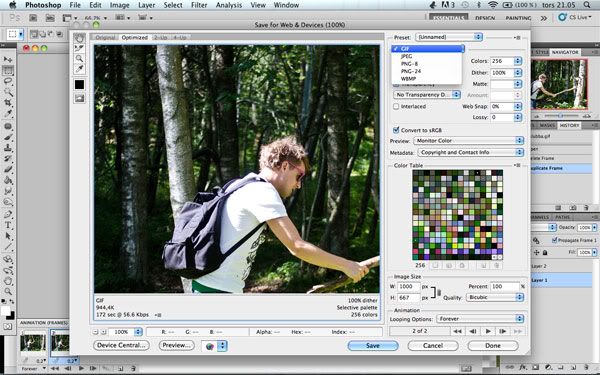
Task: Open the Looping Options Forever dropdown
Action: [x=479, y=318]
